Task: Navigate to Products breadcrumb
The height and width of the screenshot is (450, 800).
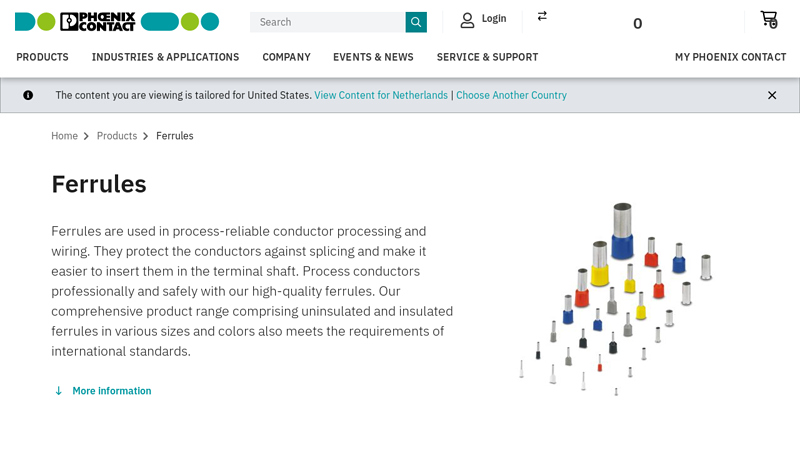Action: coord(117,136)
